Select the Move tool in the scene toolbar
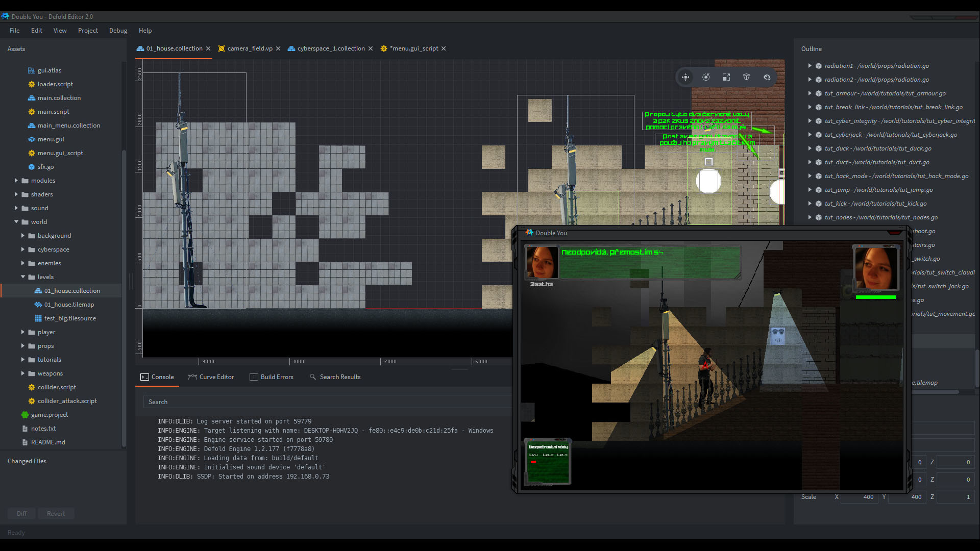The image size is (980, 551). 685,77
